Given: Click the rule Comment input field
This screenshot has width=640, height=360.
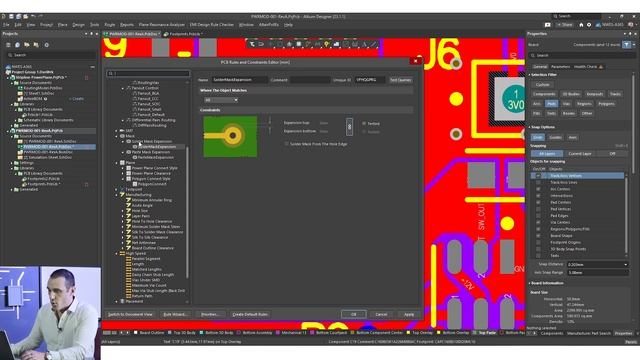Looking at the screenshot, I should 310,80.
